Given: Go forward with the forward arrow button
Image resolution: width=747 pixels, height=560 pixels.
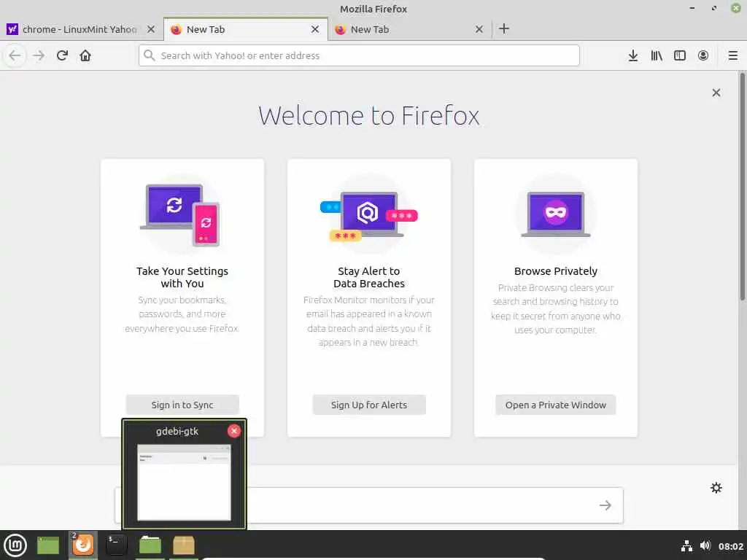Looking at the screenshot, I should click(39, 55).
